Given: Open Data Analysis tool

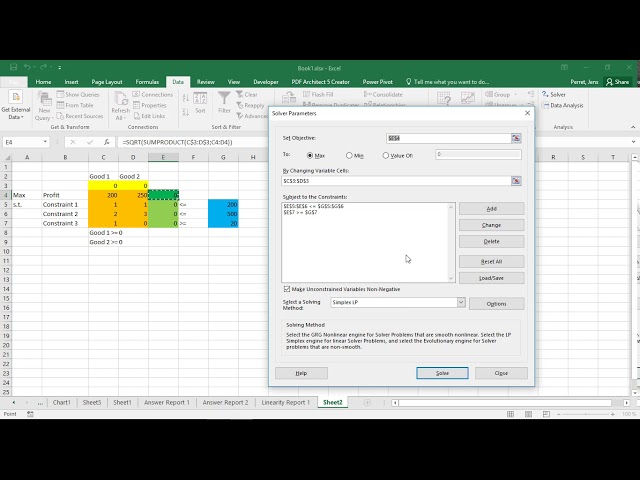Looking at the screenshot, I should pos(562,105).
